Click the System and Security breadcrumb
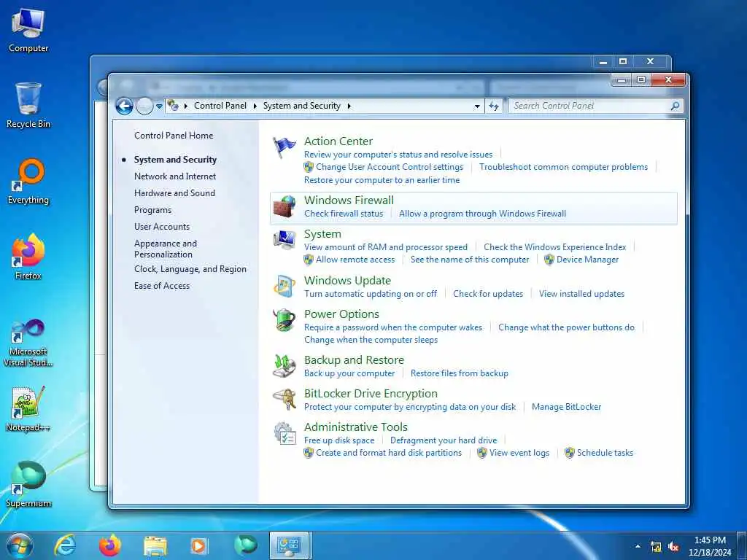747x560 pixels. (301, 106)
